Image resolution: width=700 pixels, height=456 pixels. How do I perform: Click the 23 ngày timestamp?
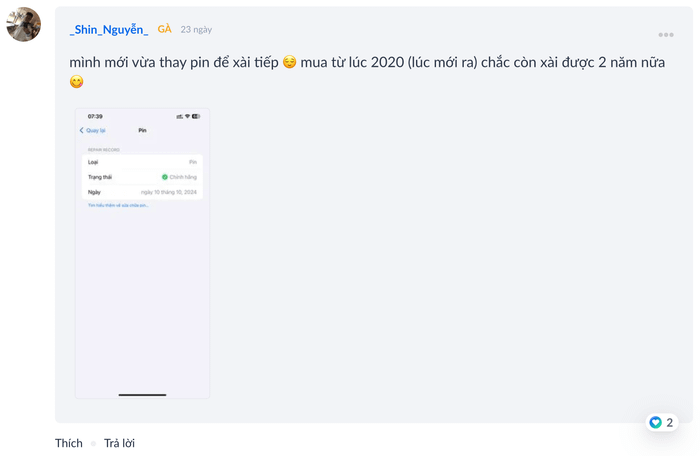point(196,30)
